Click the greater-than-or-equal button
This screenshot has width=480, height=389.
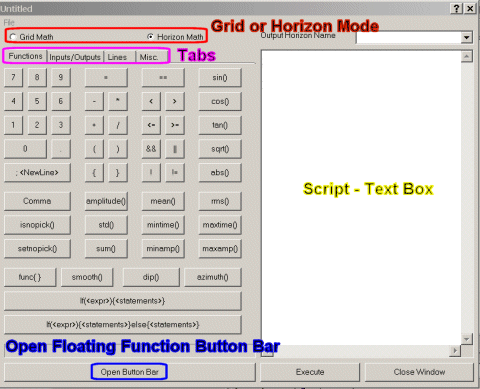[175, 125]
